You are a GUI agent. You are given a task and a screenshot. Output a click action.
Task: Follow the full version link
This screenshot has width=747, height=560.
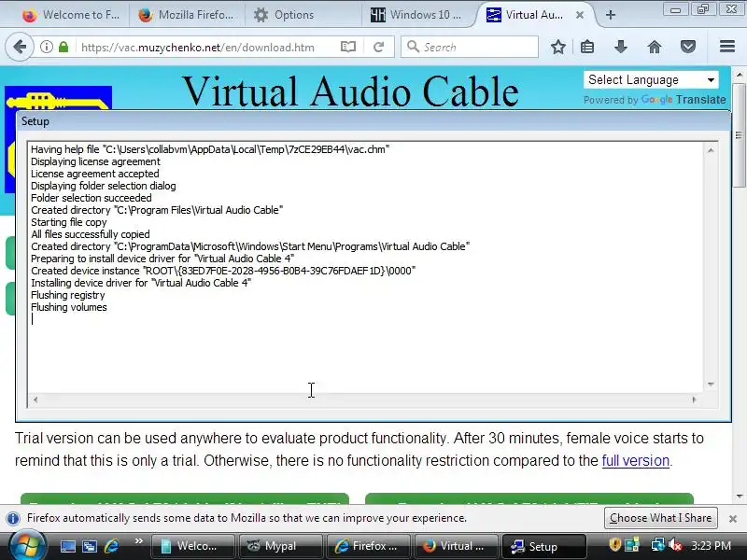tap(636, 460)
